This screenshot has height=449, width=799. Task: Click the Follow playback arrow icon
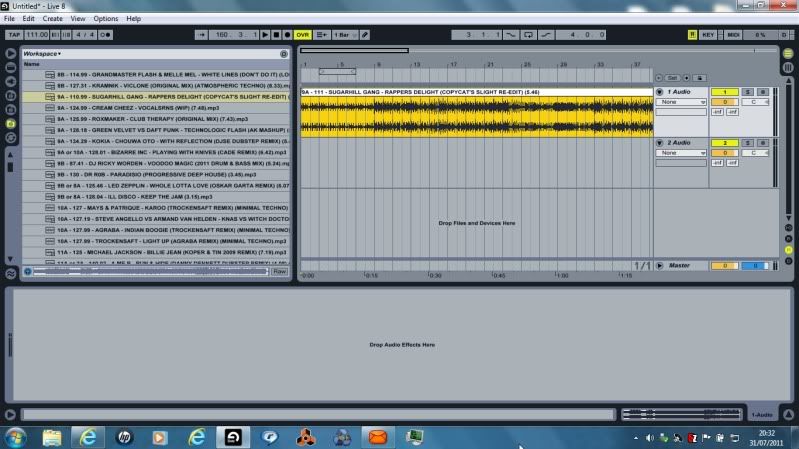[200, 34]
